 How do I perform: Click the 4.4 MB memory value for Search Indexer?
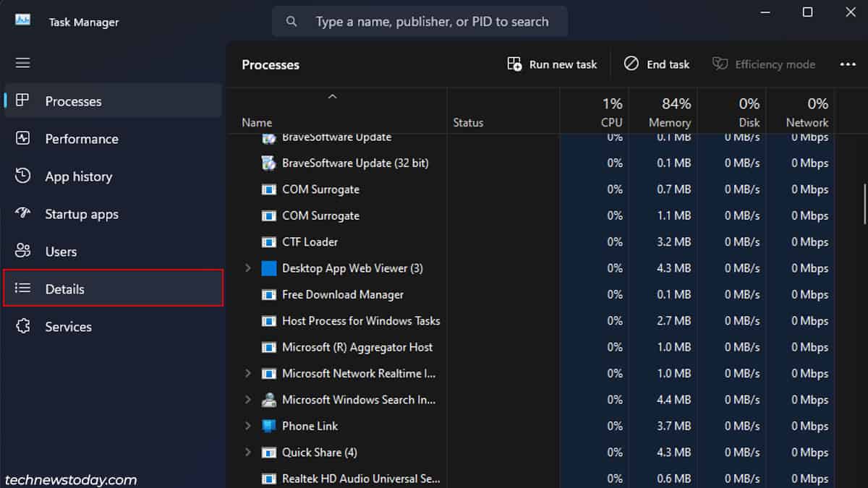(x=674, y=400)
